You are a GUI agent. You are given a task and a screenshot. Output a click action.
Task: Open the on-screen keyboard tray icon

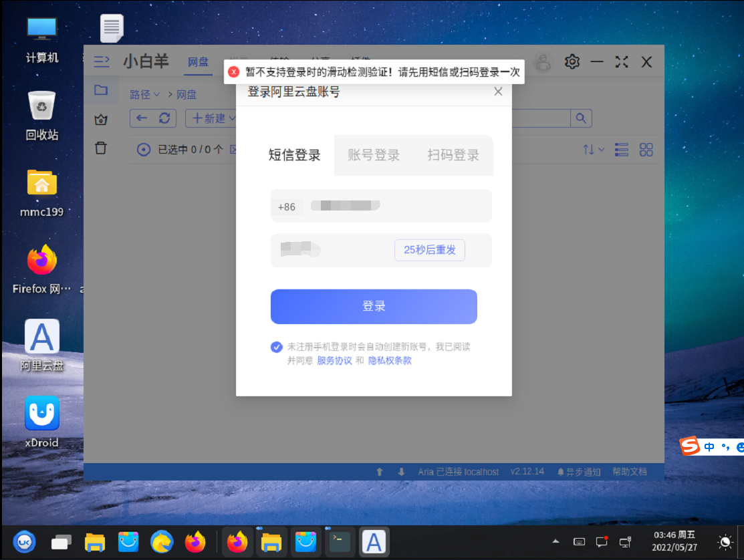click(579, 542)
